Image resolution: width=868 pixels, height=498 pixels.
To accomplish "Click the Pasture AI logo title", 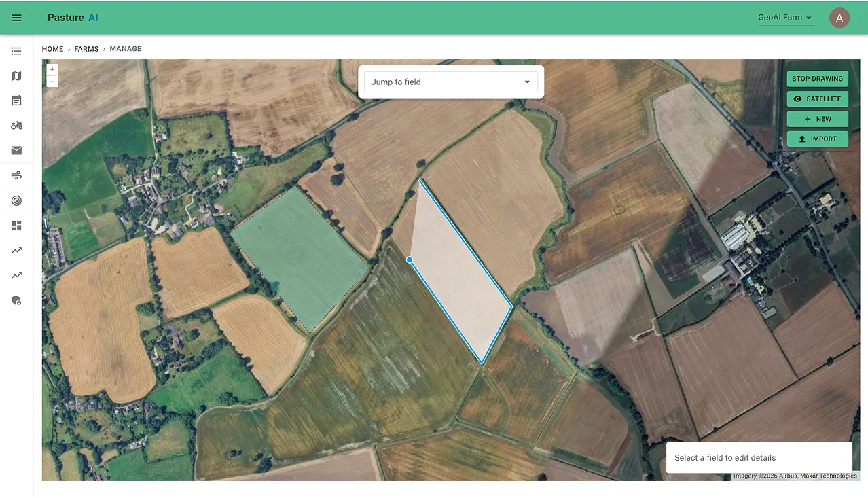I will click(73, 18).
